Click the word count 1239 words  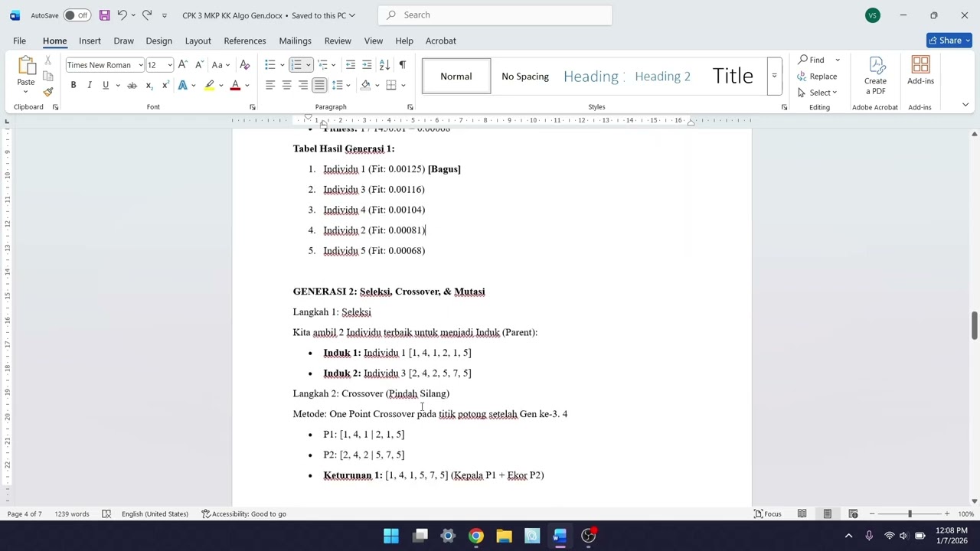click(x=72, y=514)
